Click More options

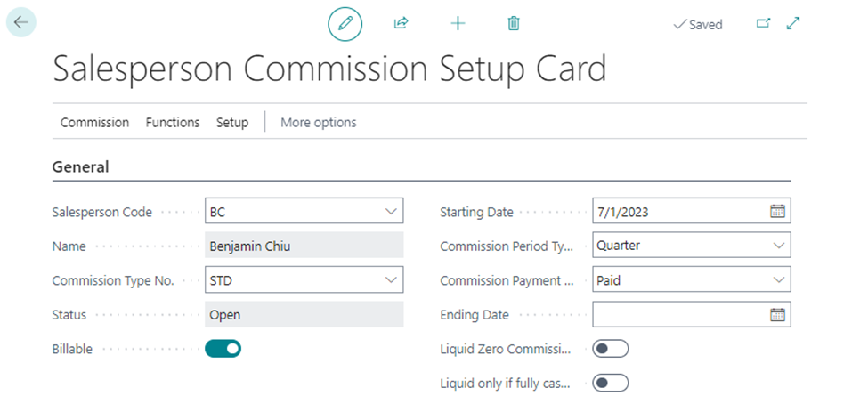[319, 122]
